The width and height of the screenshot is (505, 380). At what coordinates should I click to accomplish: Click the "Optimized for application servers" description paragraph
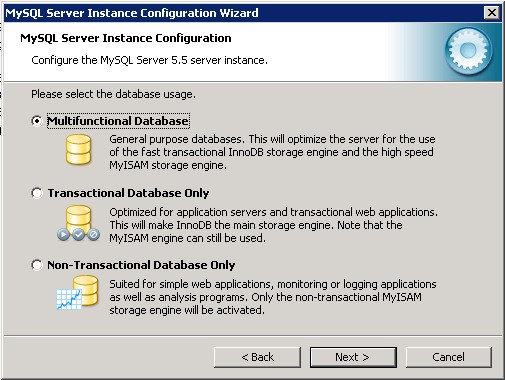click(273, 225)
